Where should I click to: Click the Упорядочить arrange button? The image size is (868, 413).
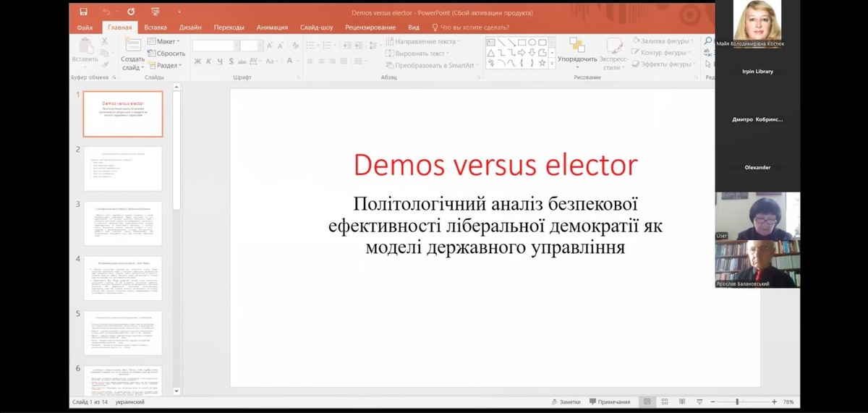577,52
